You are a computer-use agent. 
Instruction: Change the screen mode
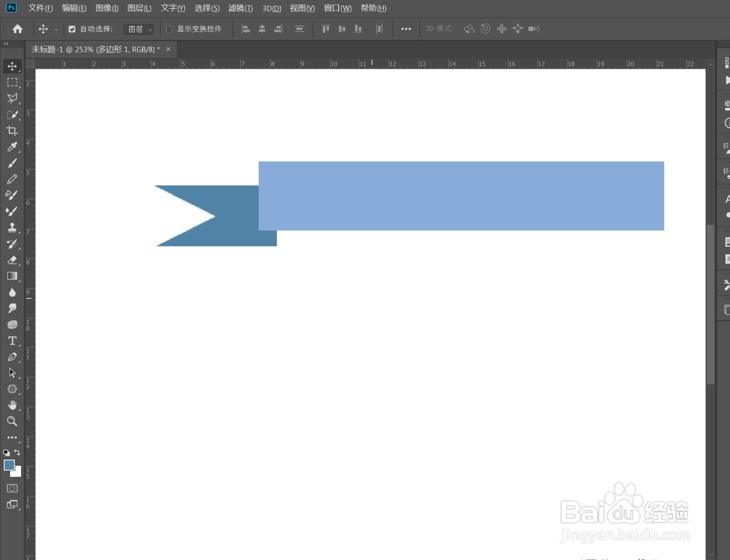pyautogui.click(x=12, y=504)
